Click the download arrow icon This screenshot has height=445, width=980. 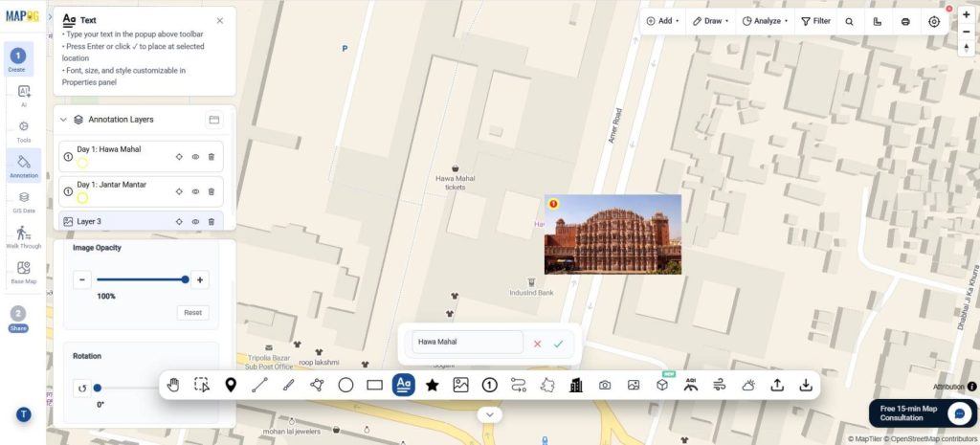806,385
